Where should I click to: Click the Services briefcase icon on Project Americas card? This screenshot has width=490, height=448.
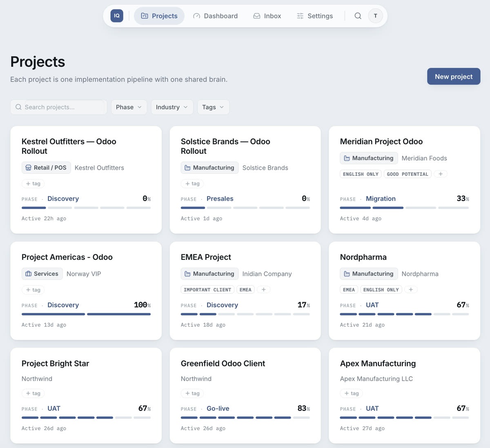click(x=28, y=274)
